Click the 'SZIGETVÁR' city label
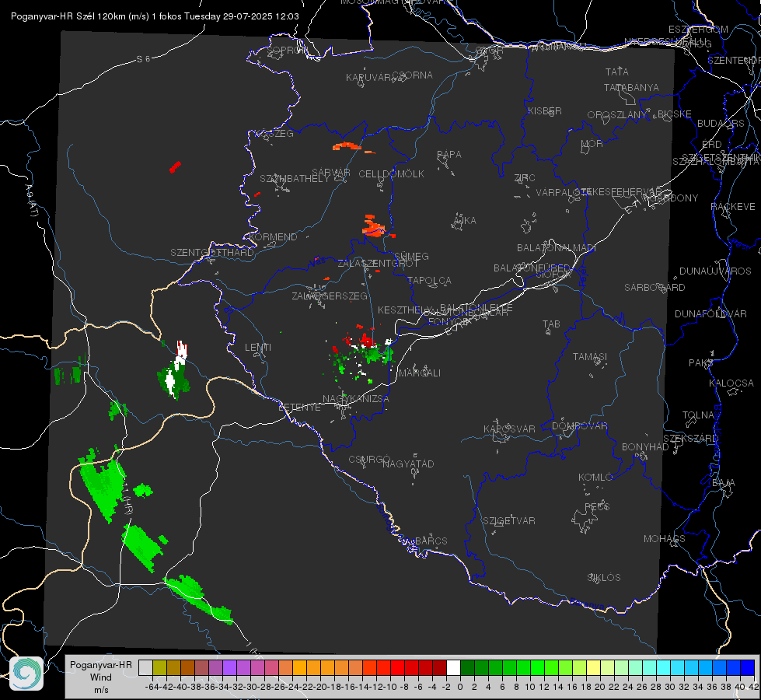 point(509,521)
